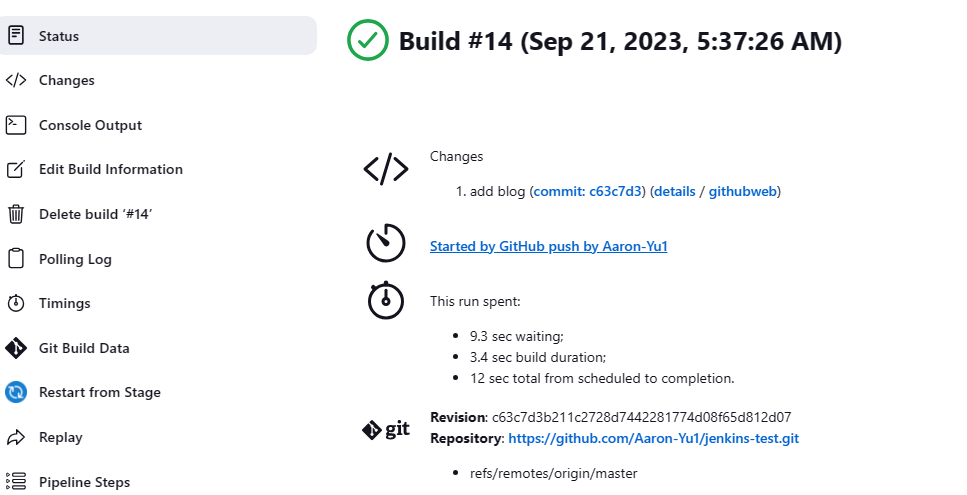The width and height of the screenshot is (967, 495).
Task: Click the Changes code-brackets sidebar icon
Action: [x=16, y=81]
